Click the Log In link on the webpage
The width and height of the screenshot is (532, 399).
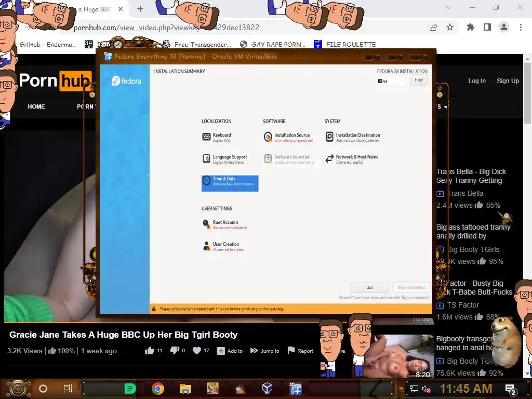pyautogui.click(x=477, y=81)
